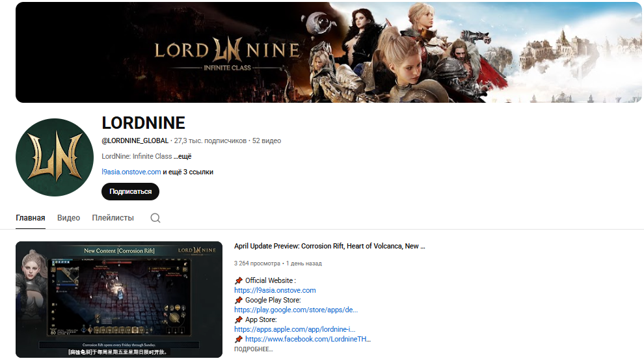Click the @LORDNINE_GLOBAL channel handle
This screenshot has height=363, width=644.
[135, 141]
